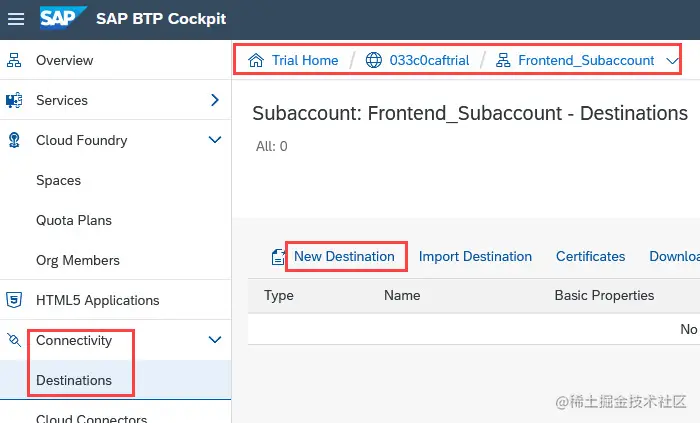Click the subaccount icon beside Frontend_Subaccount

click(503, 60)
